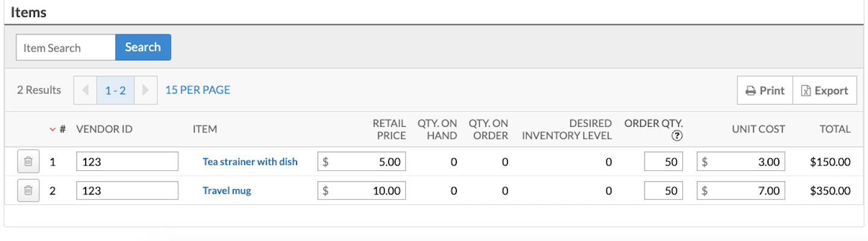Edit unit cost for Travel mug
Image resolution: width=868 pixels, height=241 pixels.
pos(741,191)
